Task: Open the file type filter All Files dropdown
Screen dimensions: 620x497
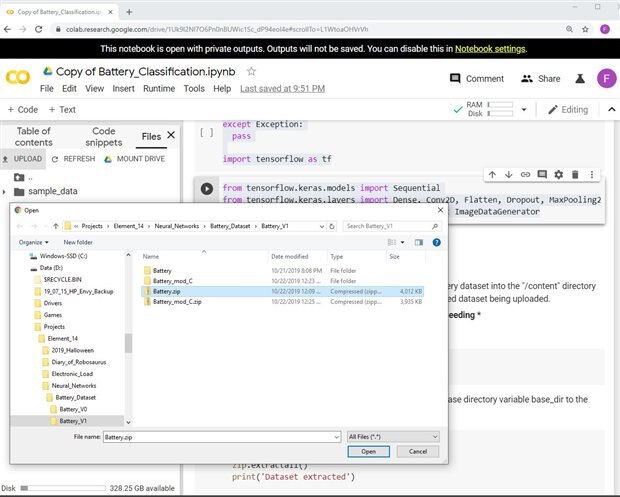Action: [x=392, y=437]
